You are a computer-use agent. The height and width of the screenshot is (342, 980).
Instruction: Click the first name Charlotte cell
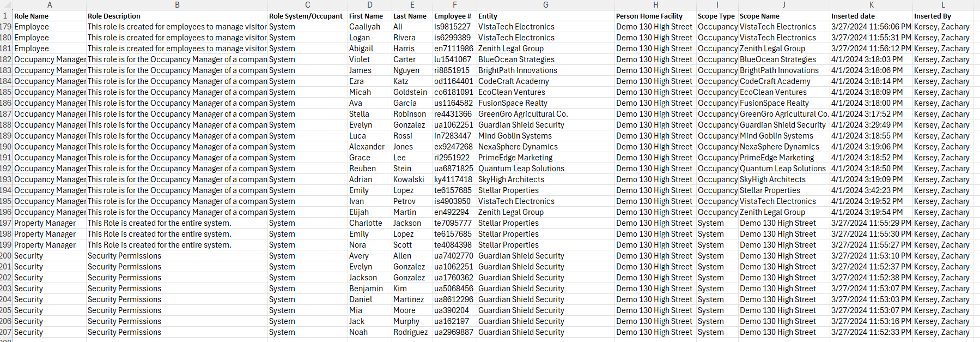click(366, 223)
